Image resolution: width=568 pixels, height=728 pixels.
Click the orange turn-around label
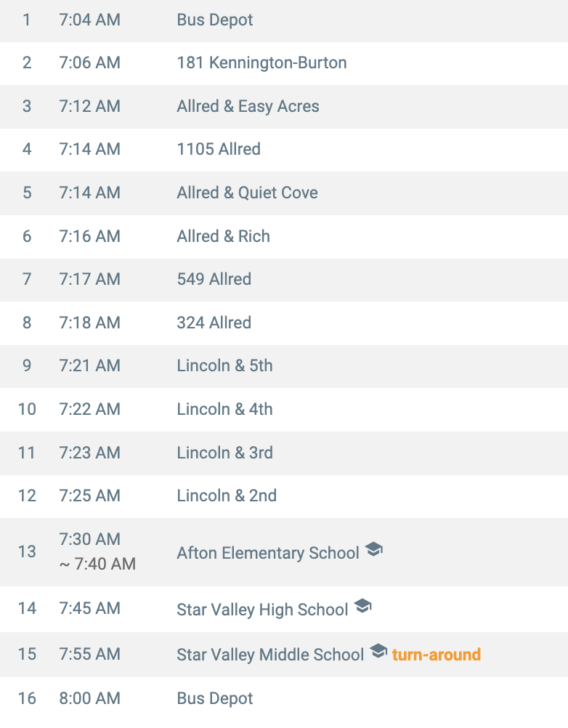tap(436, 655)
